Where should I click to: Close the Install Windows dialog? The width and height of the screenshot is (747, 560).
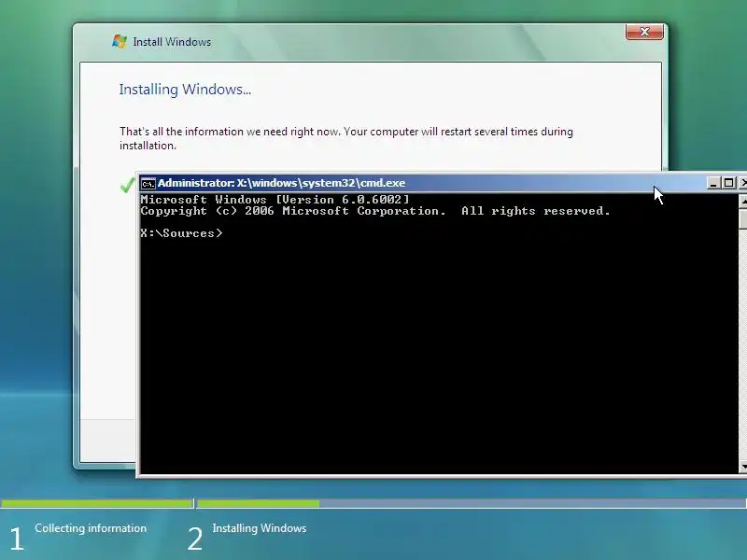644,32
